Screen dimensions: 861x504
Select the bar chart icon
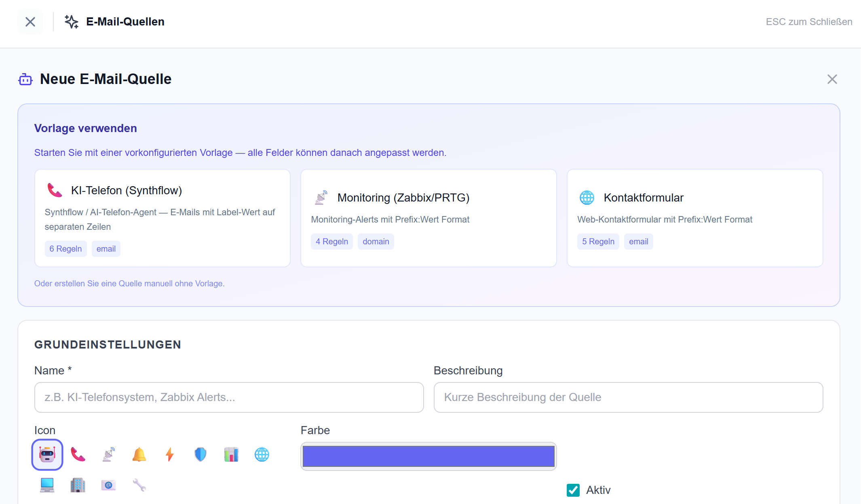pyautogui.click(x=231, y=455)
